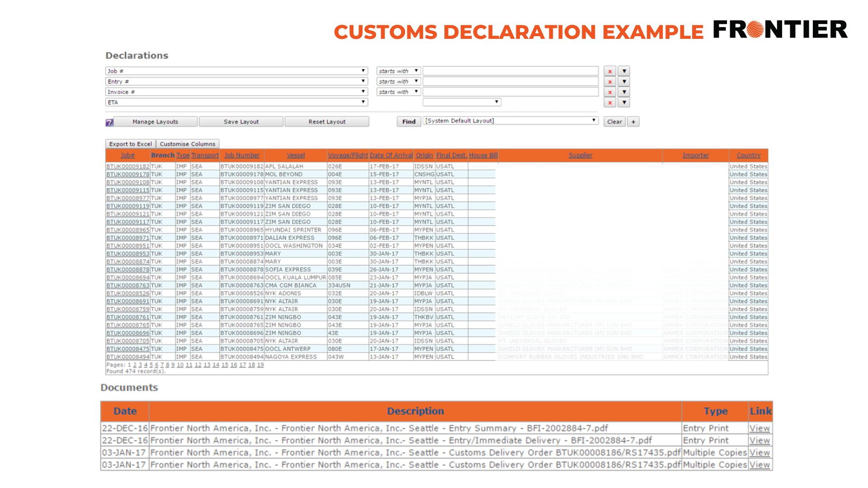The height and width of the screenshot is (488, 868).
Task: Open the Invoice # field dropdown
Action: (x=236, y=92)
